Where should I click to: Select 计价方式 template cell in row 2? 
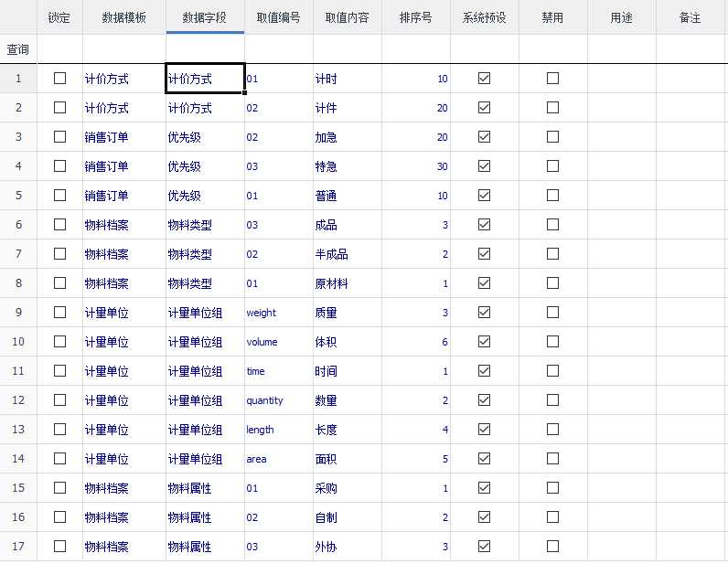124,107
